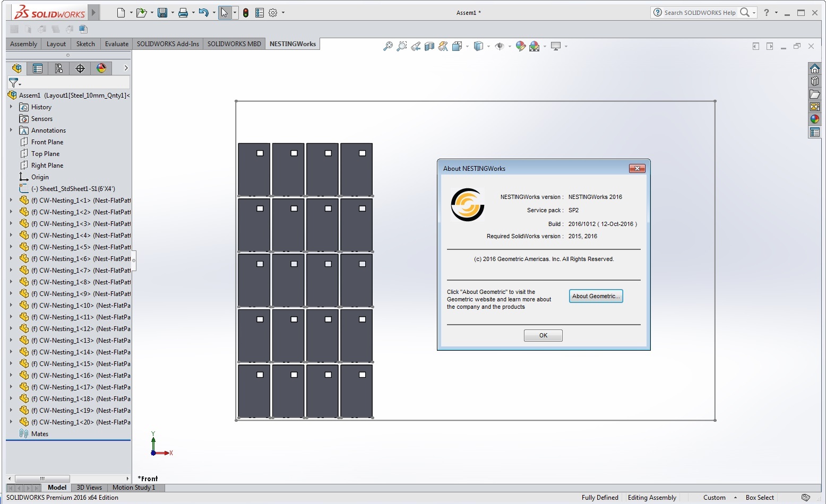Open the ConfigurationManager tab icon
Viewport: 826px width, 504px height.
[x=58, y=68]
